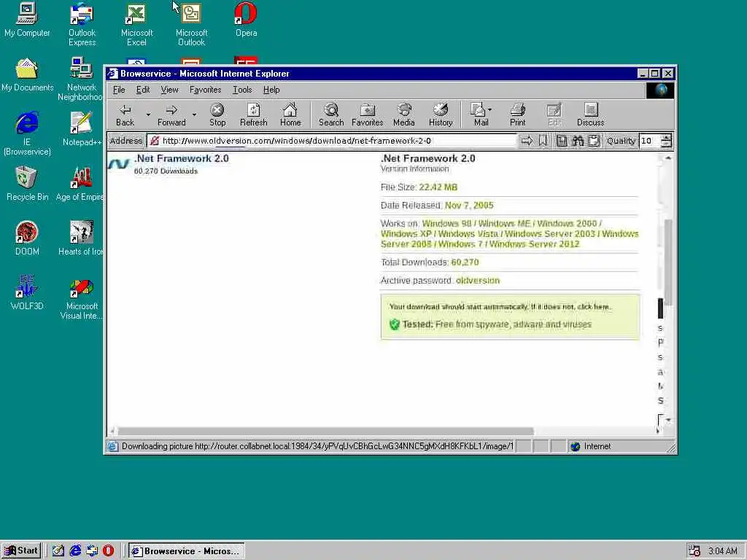Click the 'click here' download link
This screenshot has width=747, height=560.
(593, 307)
